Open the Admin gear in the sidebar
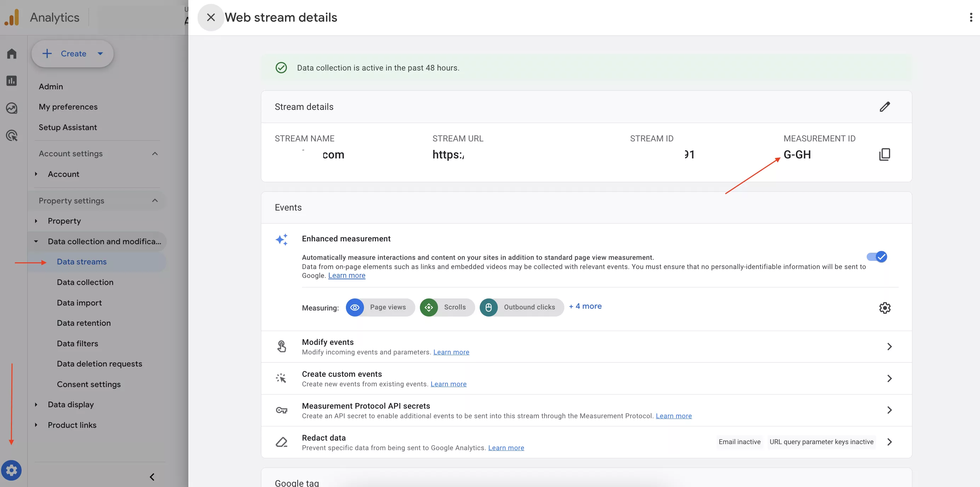Screen dimensions: 980x487 coord(11,471)
